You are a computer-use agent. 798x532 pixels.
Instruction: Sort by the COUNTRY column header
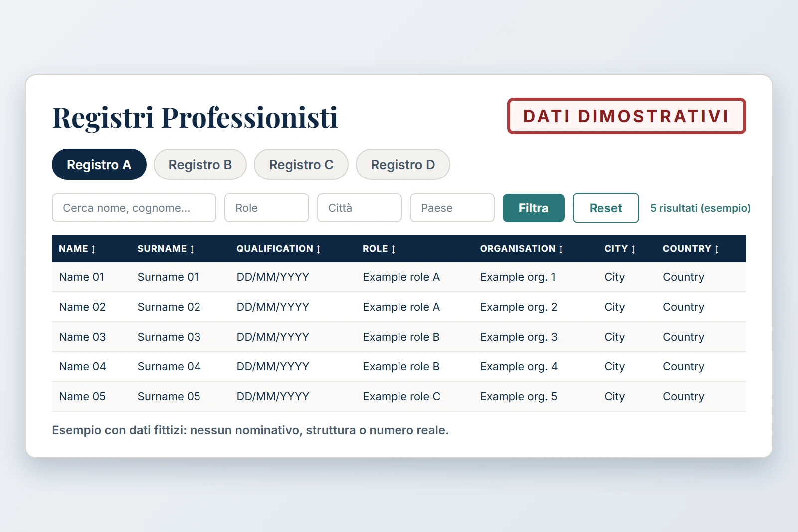tap(691, 249)
